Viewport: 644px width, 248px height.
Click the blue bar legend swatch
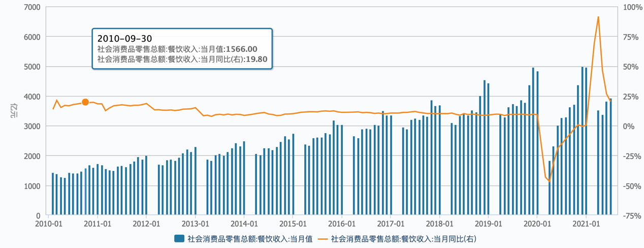point(179,238)
